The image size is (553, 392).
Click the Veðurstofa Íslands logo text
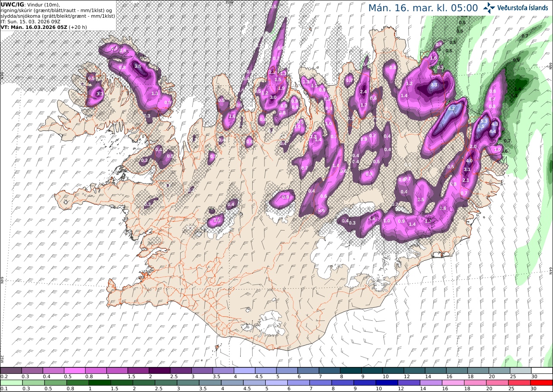523,8
